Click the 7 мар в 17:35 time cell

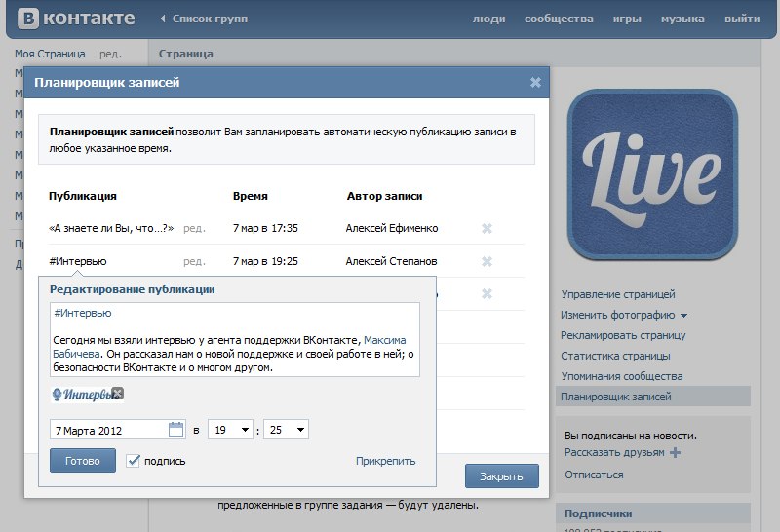265,228
